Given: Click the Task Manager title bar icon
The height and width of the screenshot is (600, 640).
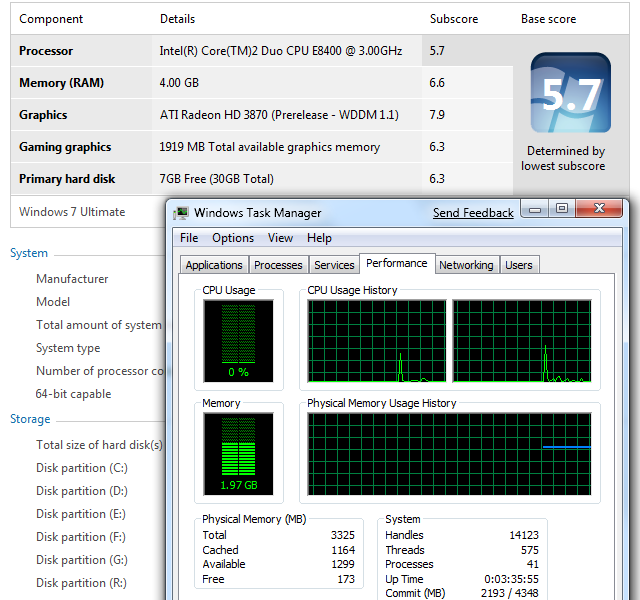Looking at the screenshot, I should pos(180,213).
